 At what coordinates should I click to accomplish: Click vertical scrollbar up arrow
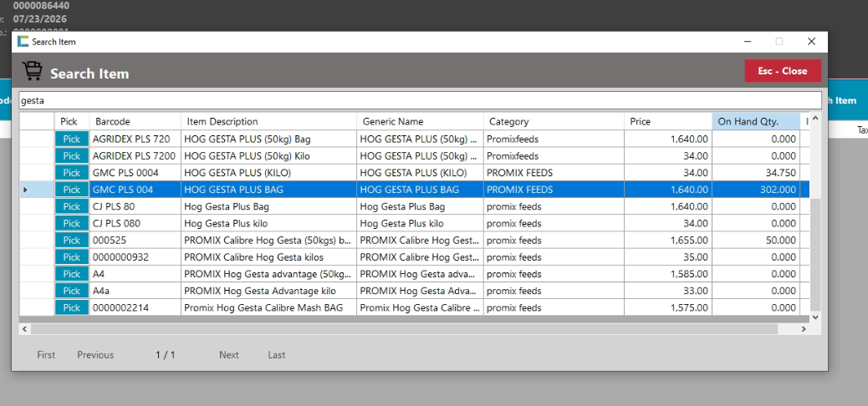[814, 118]
